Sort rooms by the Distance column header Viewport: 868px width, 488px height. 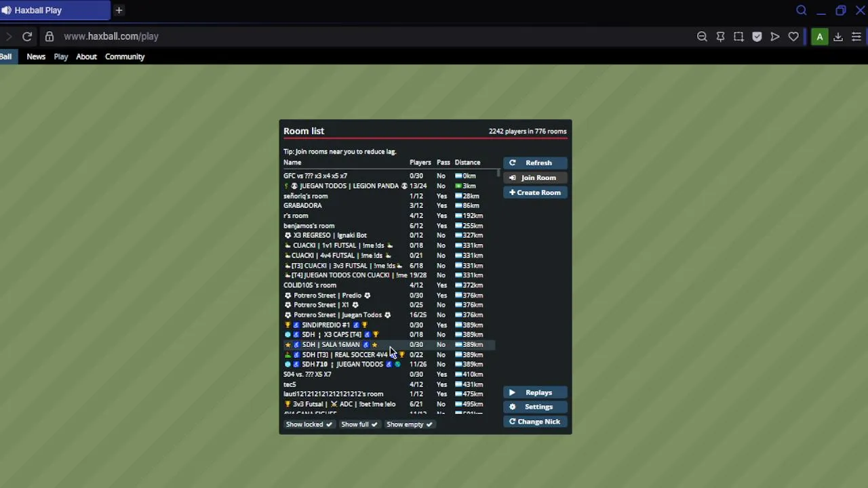[467, 163]
